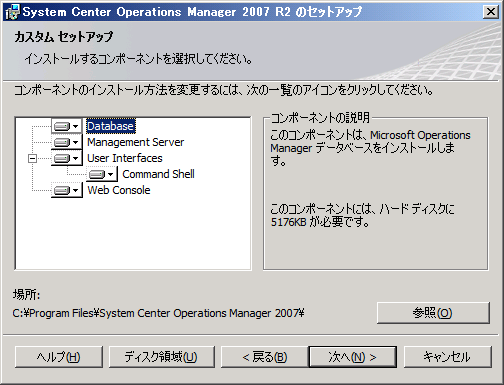This screenshot has width=504, height=385.
Task: Open Management Server install-state dropdown icon
Action: (x=66, y=142)
